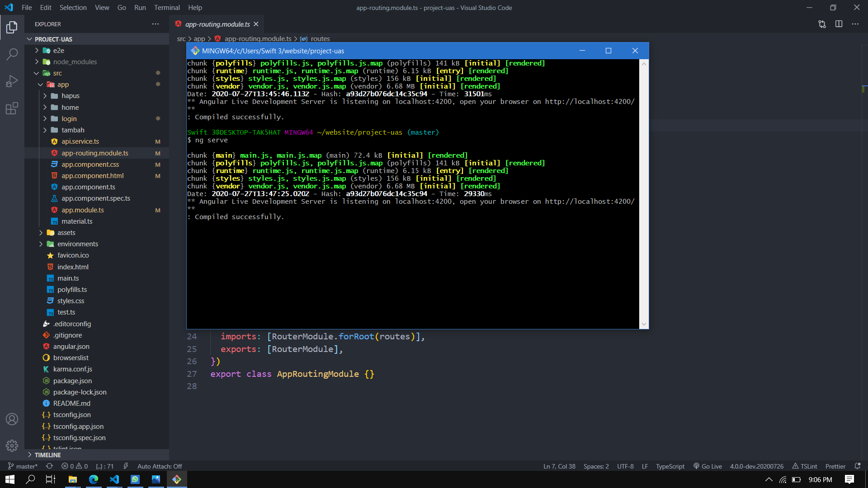Expand the TIMELINE section
This screenshot has width=868, height=488.
pos(47,455)
